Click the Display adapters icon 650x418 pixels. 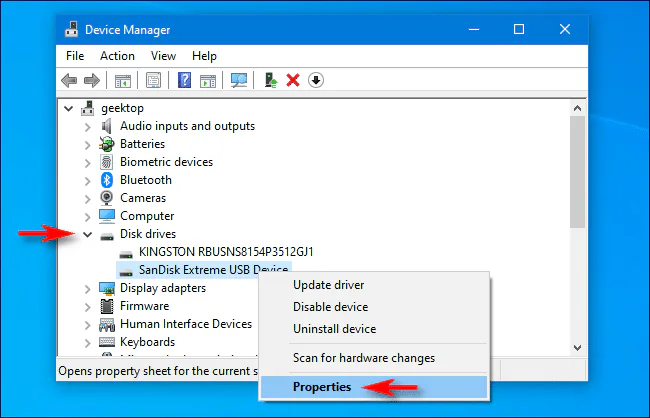107,288
